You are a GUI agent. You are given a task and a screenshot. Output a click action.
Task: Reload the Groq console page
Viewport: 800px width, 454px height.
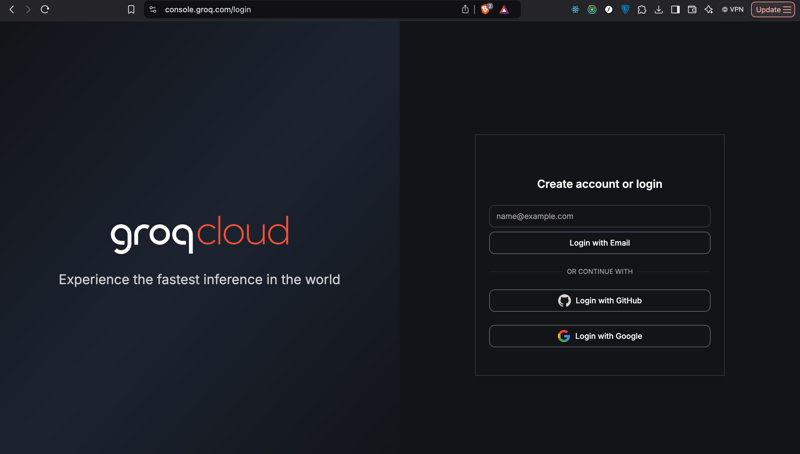tap(45, 9)
